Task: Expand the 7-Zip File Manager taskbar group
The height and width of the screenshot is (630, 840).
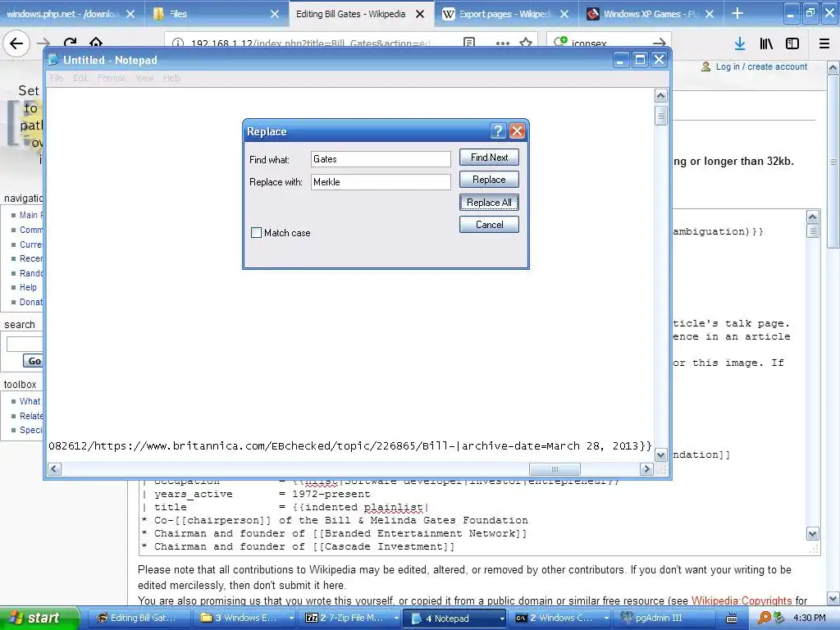Action: pyautogui.click(x=396, y=619)
